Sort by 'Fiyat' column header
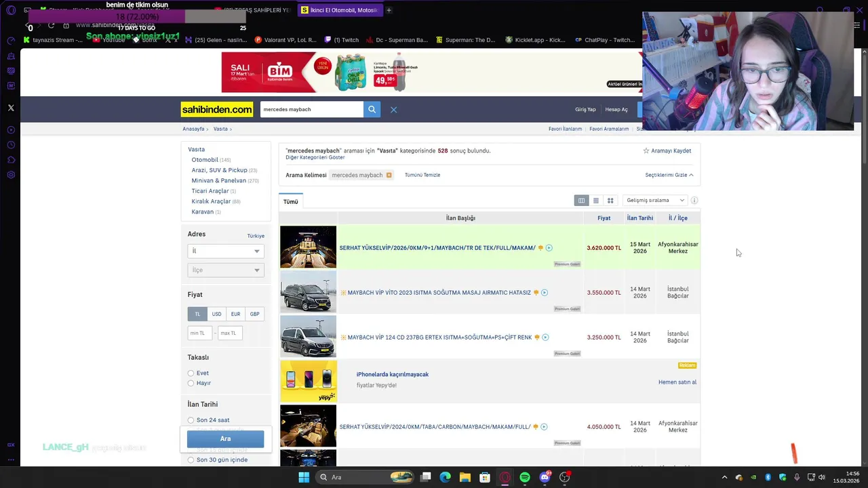This screenshot has height=488, width=868. [x=604, y=218]
